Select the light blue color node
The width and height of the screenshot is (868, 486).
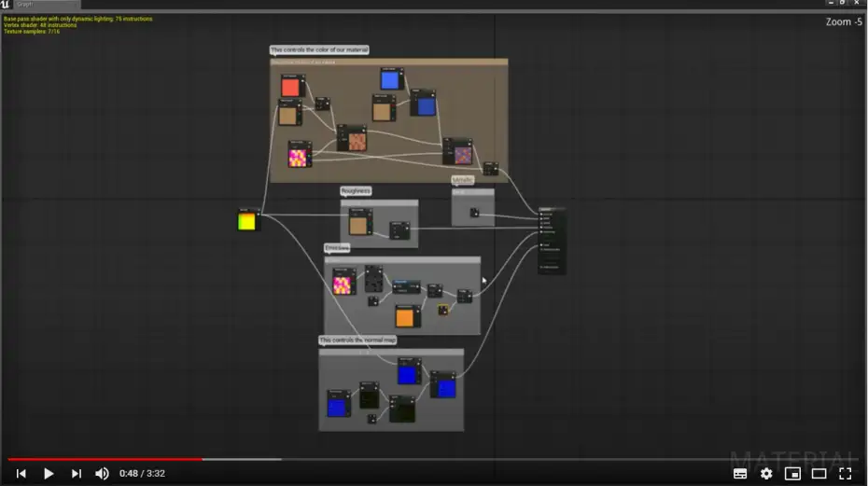pyautogui.click(x=391, y=79)
